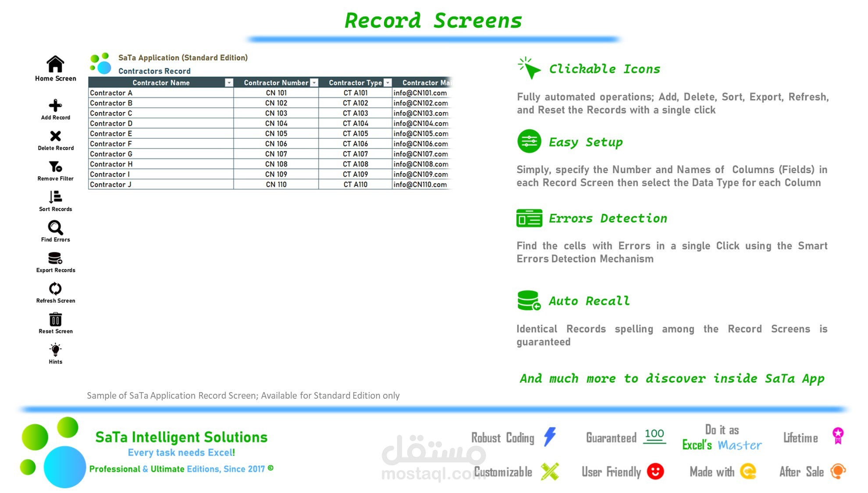Select cell Contractor H
The width and height of the screenshot is (868, 493).
point(161,164)
